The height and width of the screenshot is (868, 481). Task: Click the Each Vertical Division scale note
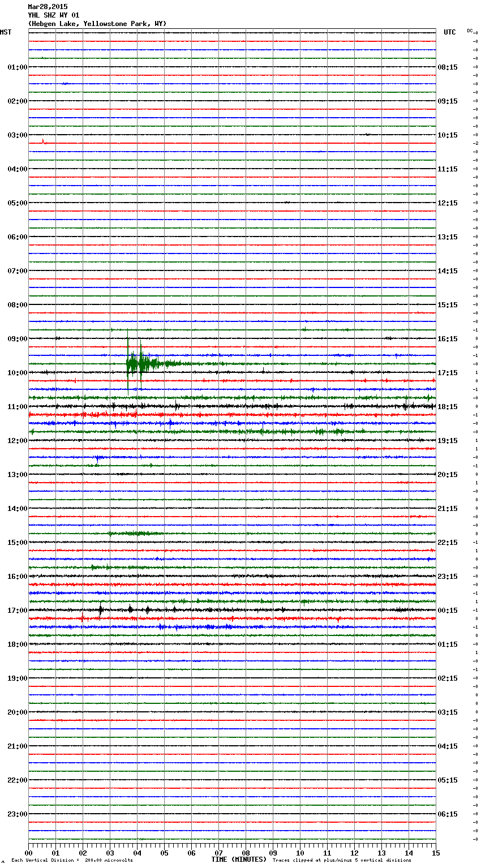[72, 861]
